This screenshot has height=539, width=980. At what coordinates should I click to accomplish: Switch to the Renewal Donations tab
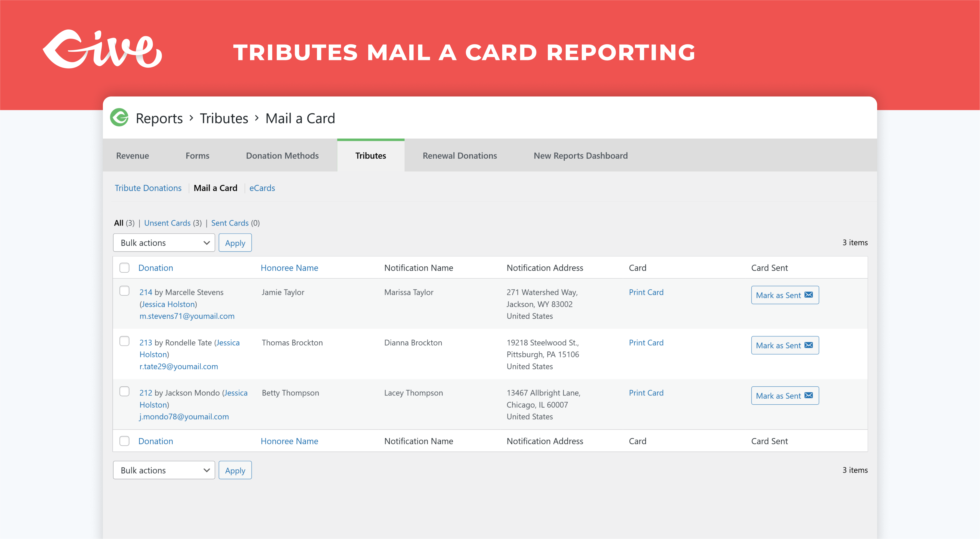pos(460,156)
